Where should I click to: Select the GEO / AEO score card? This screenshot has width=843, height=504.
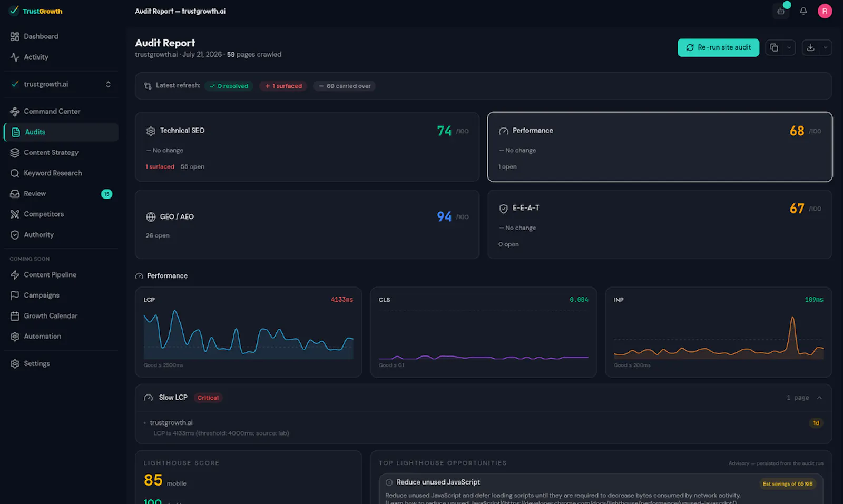pyautogui.click(x=307, y=224)
